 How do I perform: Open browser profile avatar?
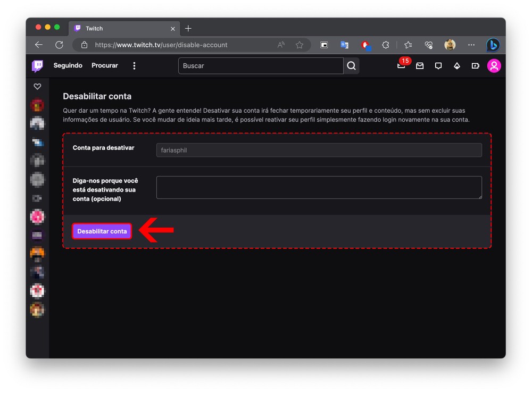click(x=450, y=45)
